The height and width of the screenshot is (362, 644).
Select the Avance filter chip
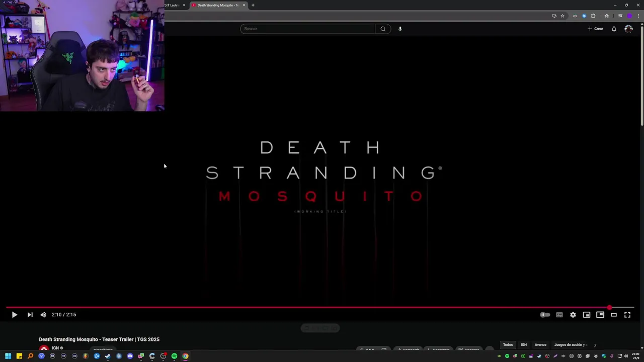[540, 345]
